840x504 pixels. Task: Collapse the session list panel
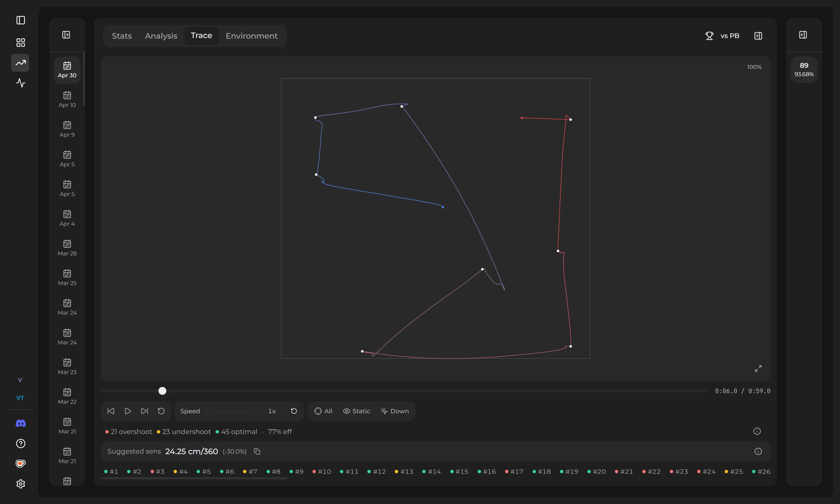point(66,35)
